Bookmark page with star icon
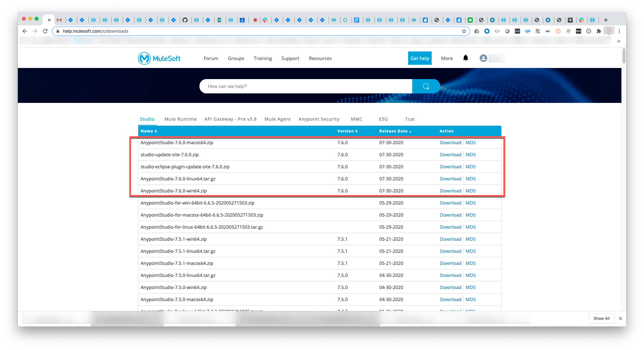The height and width of the screenshot is (350, 644). (464, 31)
